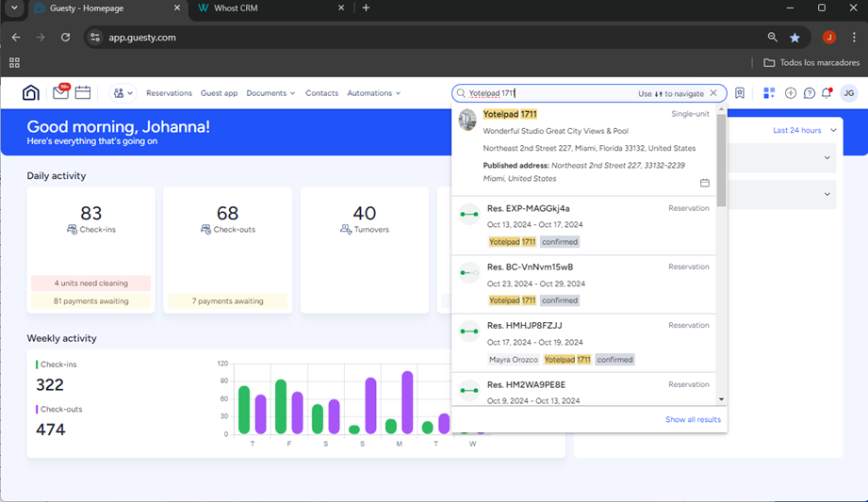Close the Whost CRM tab
This screenshot has width=868, height=502.
[341, 8]
